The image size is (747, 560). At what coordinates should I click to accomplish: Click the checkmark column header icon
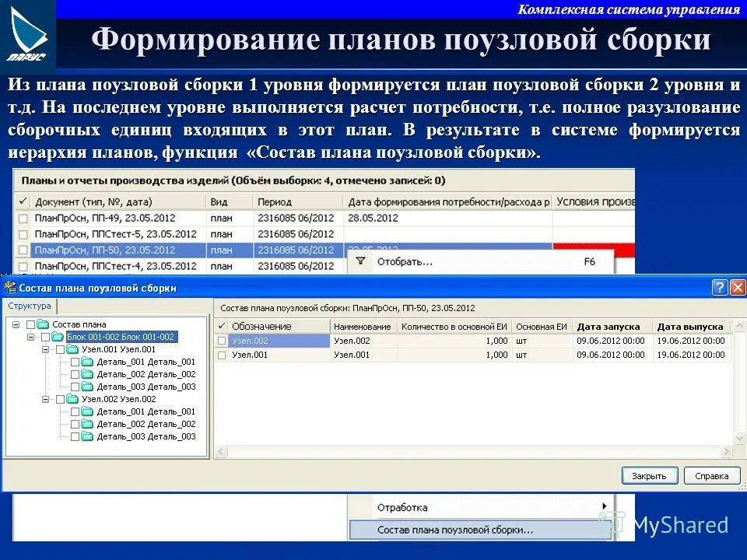pyautogui.click(x=222, y=326)
